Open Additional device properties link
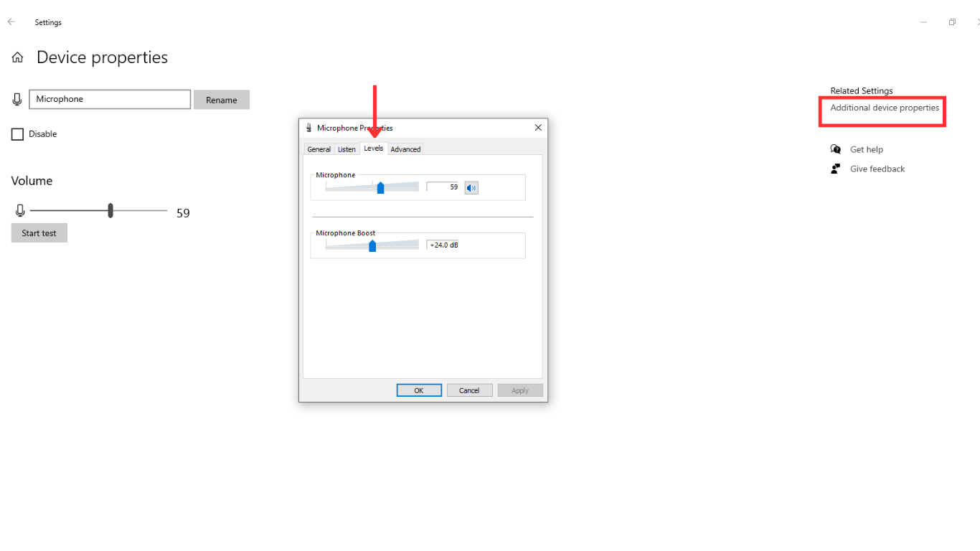 point(885,108)
